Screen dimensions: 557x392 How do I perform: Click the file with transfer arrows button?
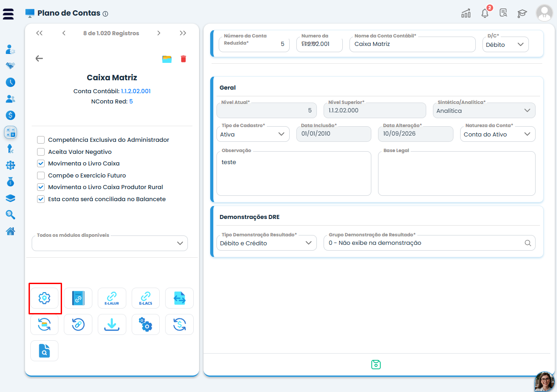click(179, 298)
